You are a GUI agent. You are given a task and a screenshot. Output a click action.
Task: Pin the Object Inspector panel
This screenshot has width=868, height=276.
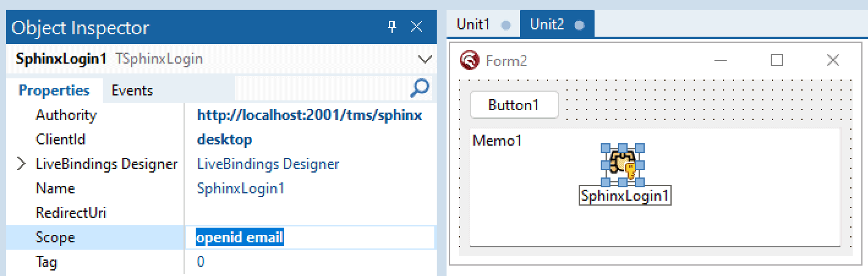pyautogui.click(x=393, y=27)
